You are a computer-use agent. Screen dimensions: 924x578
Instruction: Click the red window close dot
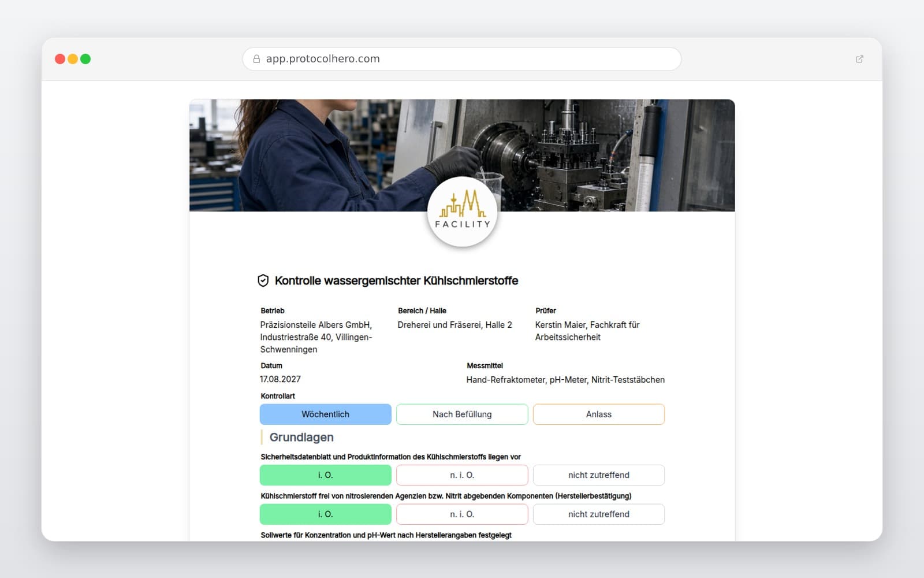60,59
